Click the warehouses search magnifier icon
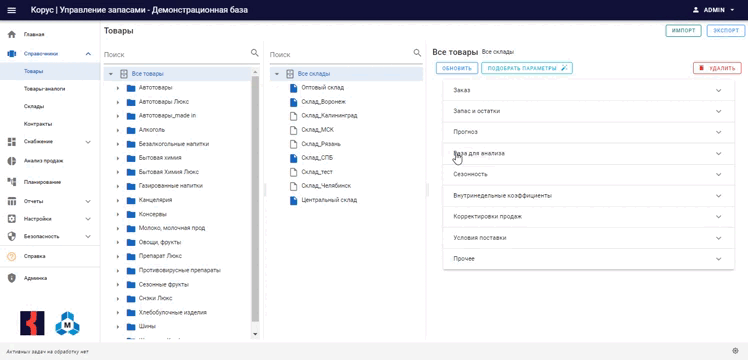The width and height of the screenshot is (748, 360). (417, 53)
